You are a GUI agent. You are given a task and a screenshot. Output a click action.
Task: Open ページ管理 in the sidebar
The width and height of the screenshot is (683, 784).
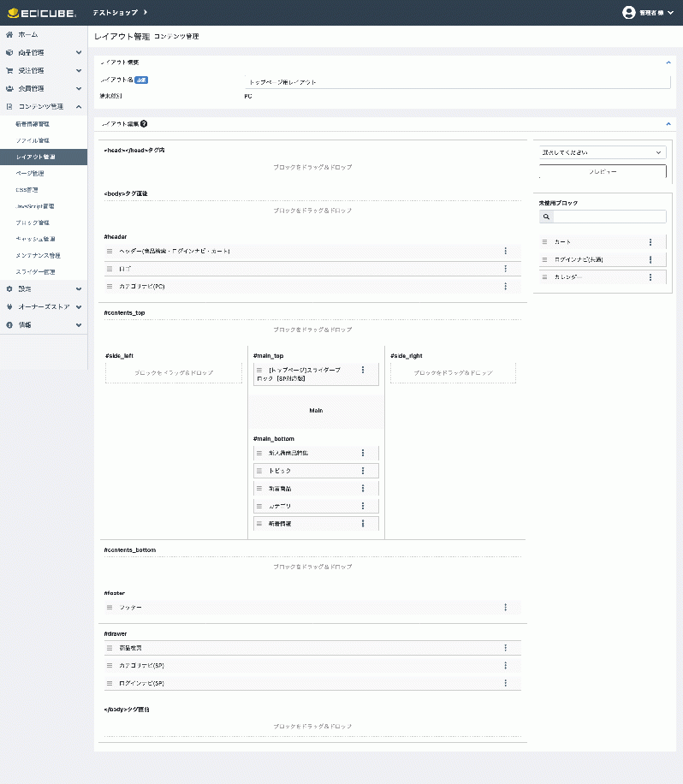44,174
